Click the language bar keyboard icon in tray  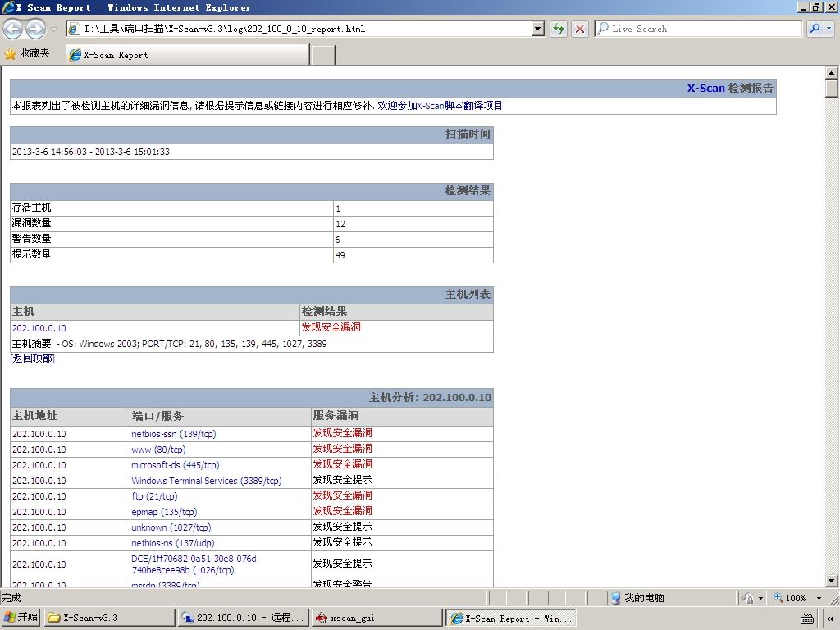[807, 619]
